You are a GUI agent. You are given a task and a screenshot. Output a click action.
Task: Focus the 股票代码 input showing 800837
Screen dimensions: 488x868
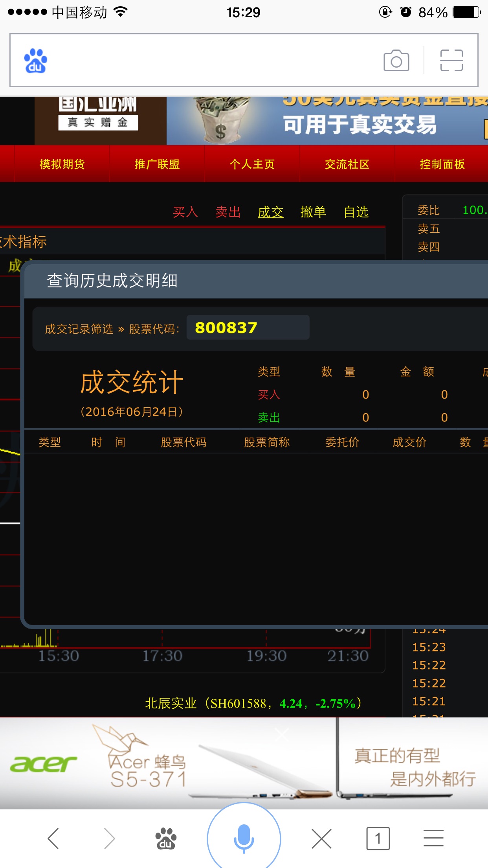(x=248, y=327)
